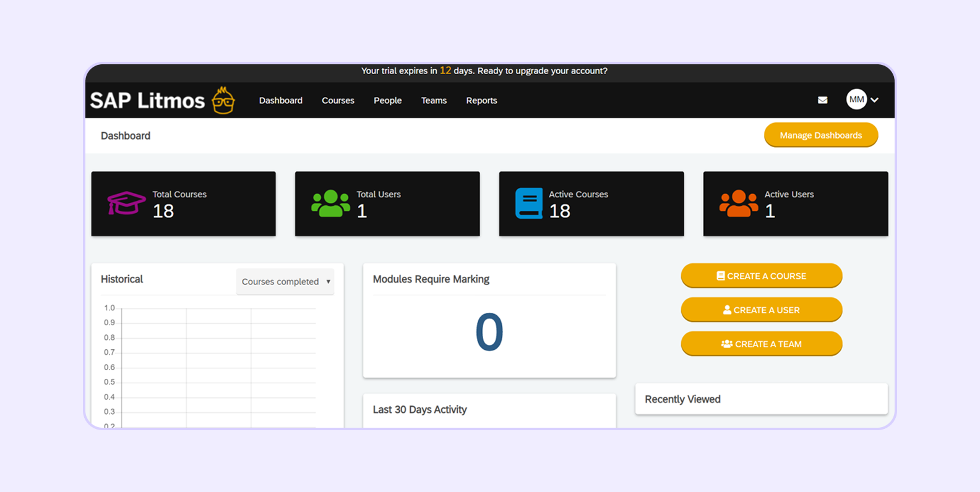Click the Dashboard page title text
The image size is (980, 492).
(126, 135)
